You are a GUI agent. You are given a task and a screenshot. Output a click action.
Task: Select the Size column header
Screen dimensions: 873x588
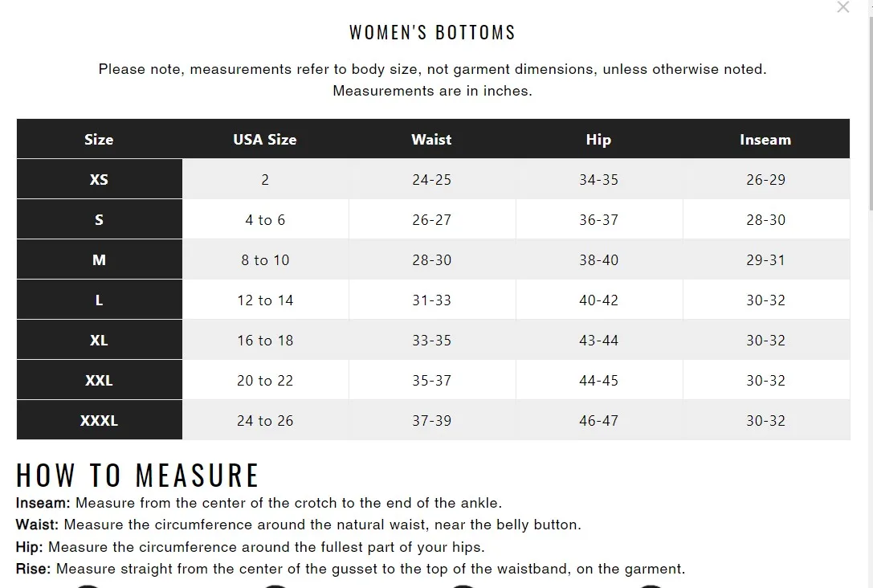point(99,139)
